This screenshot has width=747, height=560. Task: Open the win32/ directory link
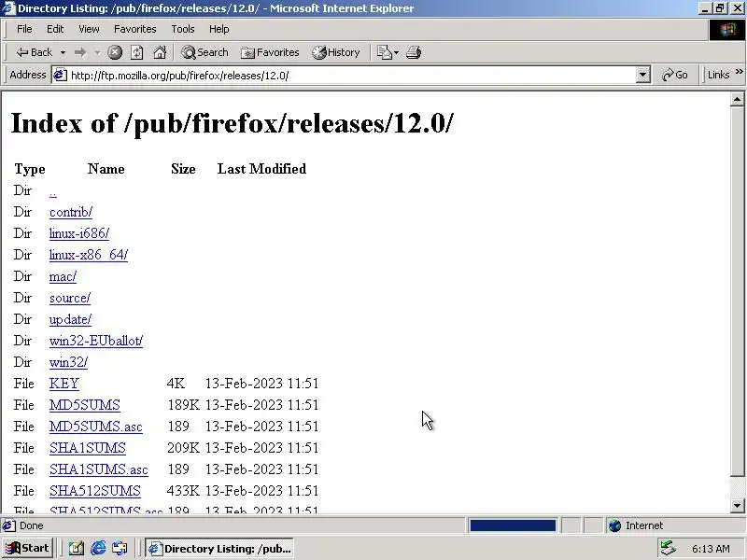(68, 362)
